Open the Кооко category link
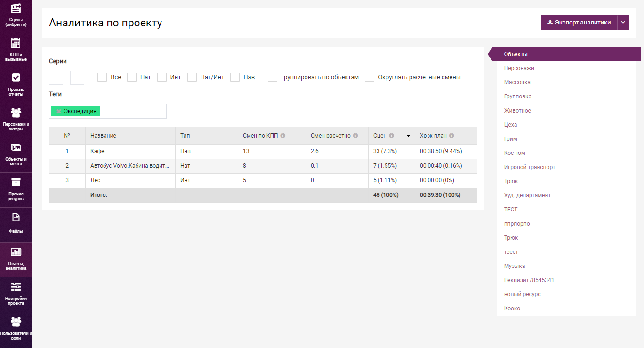This screenshot has height=348, width=644. point(512,308)
